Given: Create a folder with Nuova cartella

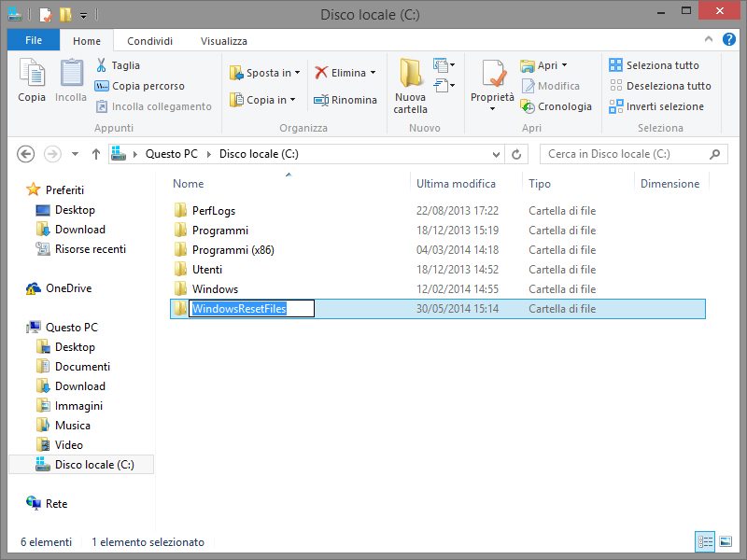Looking at the screenshot, I should tap(410, 84).
